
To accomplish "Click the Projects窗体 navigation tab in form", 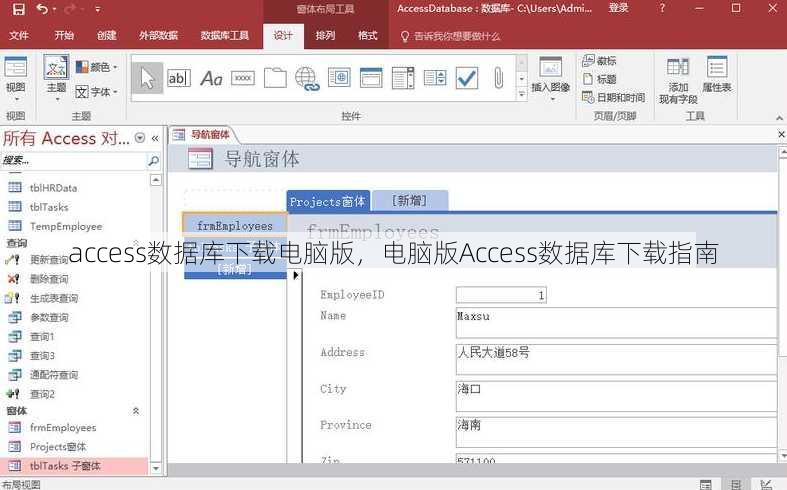I will click(x=328, y=201).
